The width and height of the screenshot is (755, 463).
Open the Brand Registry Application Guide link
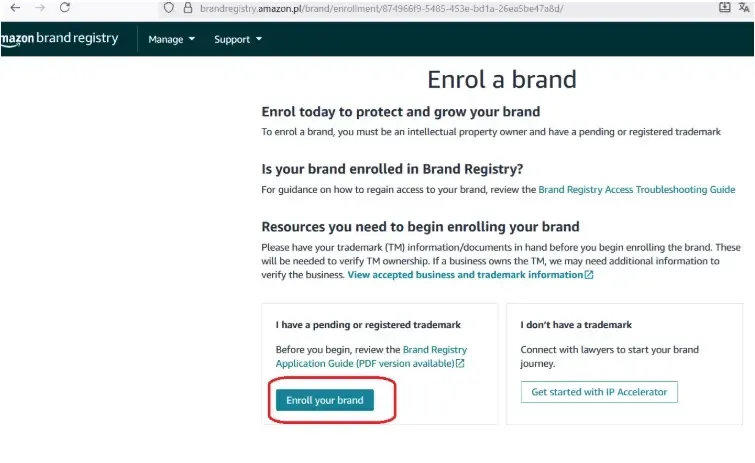coord(434,350)
